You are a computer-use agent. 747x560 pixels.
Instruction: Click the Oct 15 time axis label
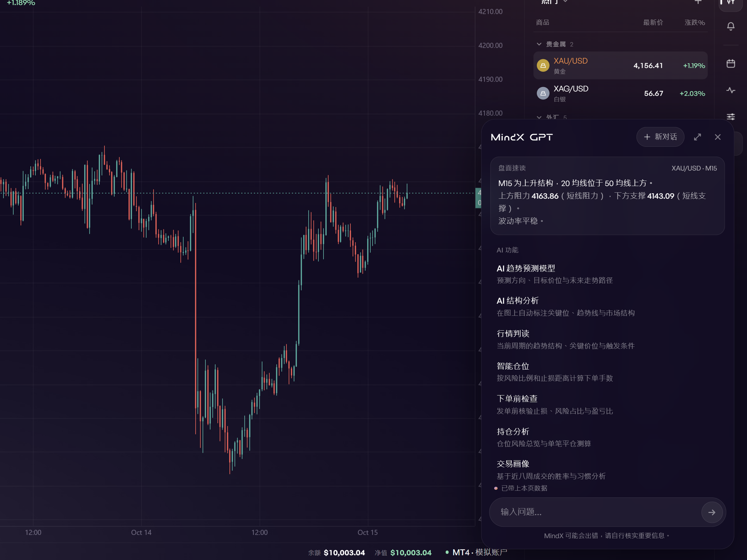click(x=368, y=533)
